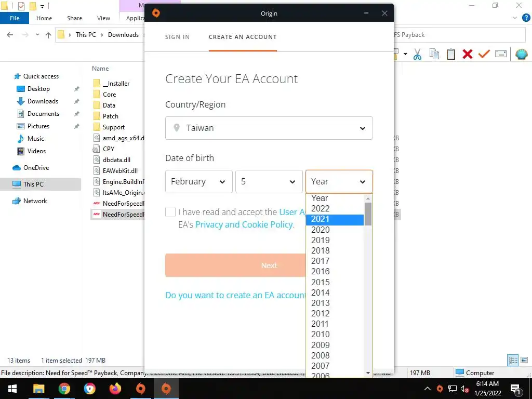
Task: Click the year list scrollbar thumb
Action: coord(368,214)
